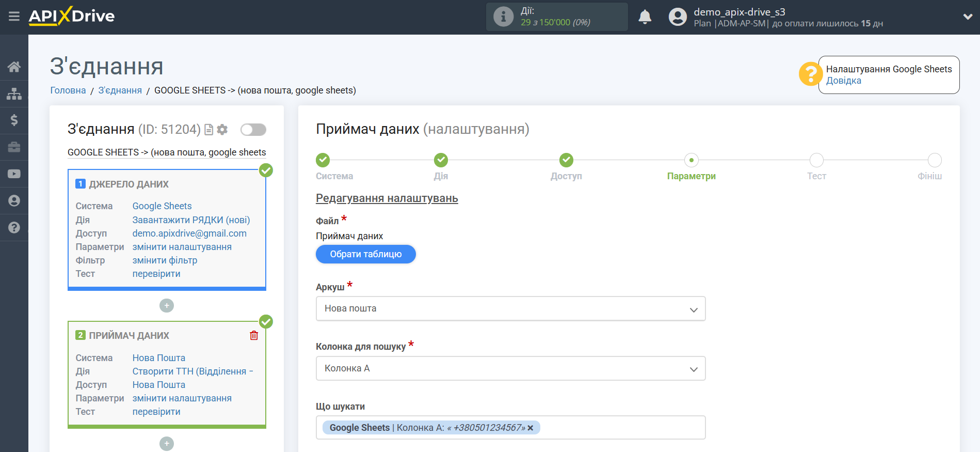Image resolution: width=980 pixels, height=452 pixels.
Task: Go to the Фініш step
Action: click(x=935, y=160)
